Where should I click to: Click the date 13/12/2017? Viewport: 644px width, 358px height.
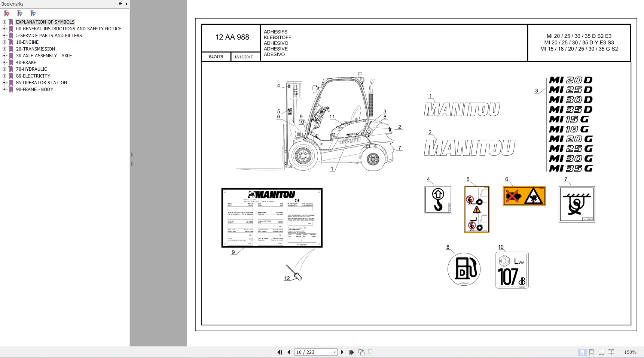[244, 57]
